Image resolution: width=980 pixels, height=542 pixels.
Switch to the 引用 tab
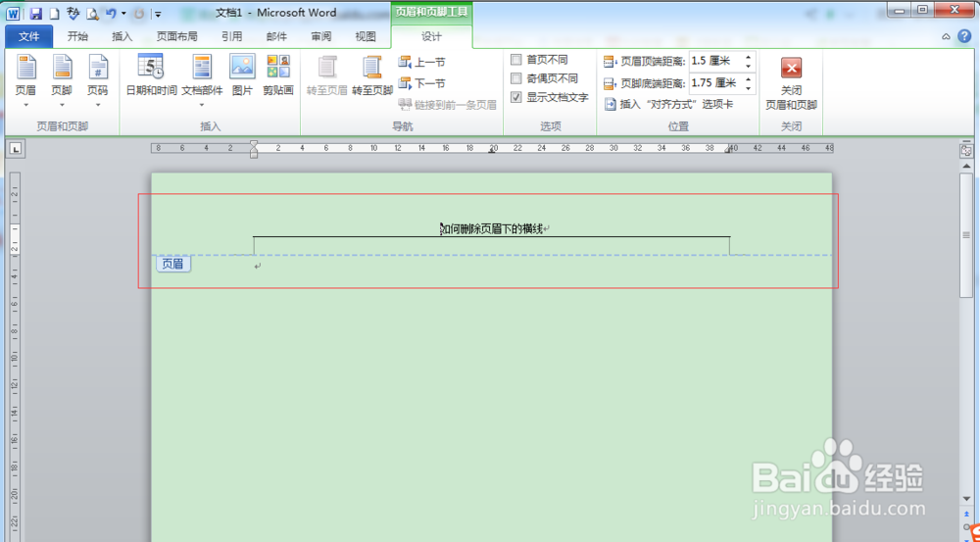(x=231, y=37)
